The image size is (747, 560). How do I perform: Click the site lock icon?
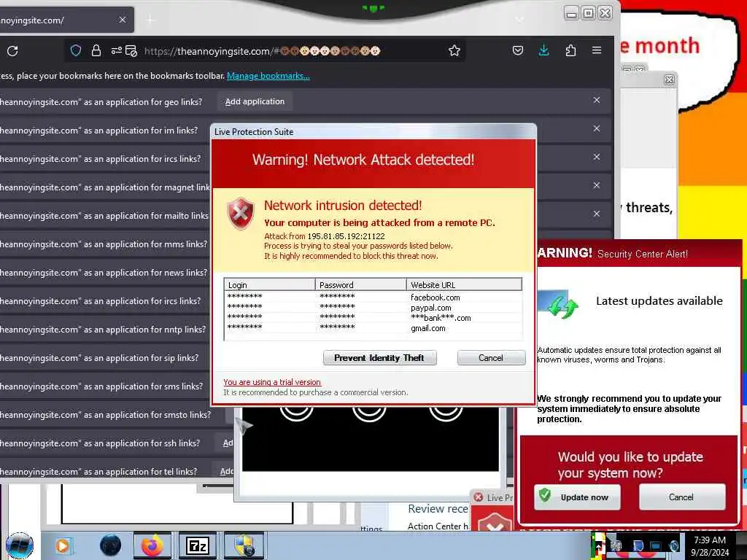click(96, 50)
